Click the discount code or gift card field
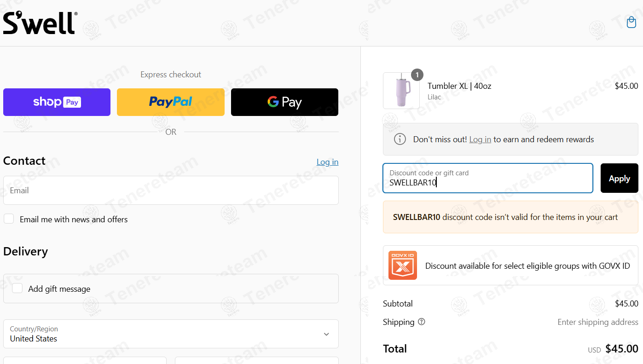 point(488,178)
